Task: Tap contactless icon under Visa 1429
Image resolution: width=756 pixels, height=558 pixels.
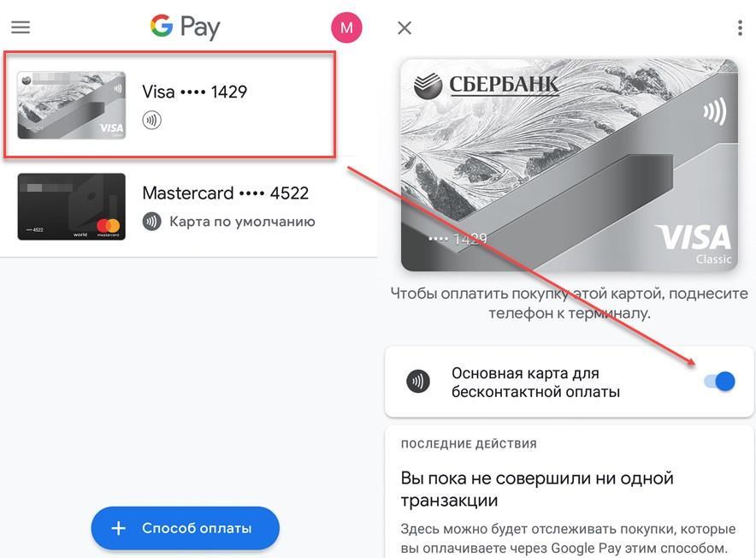Action: tap(152, 120)
